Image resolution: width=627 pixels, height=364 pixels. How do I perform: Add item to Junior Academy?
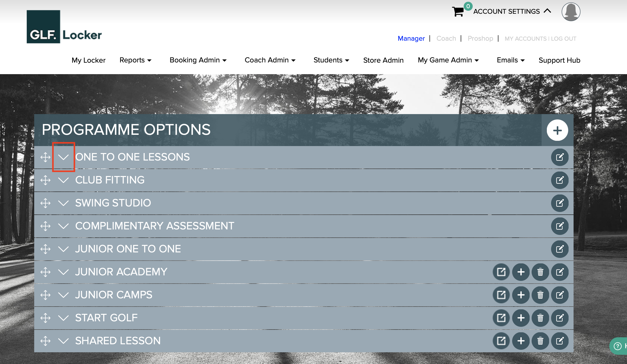point(521,272)
